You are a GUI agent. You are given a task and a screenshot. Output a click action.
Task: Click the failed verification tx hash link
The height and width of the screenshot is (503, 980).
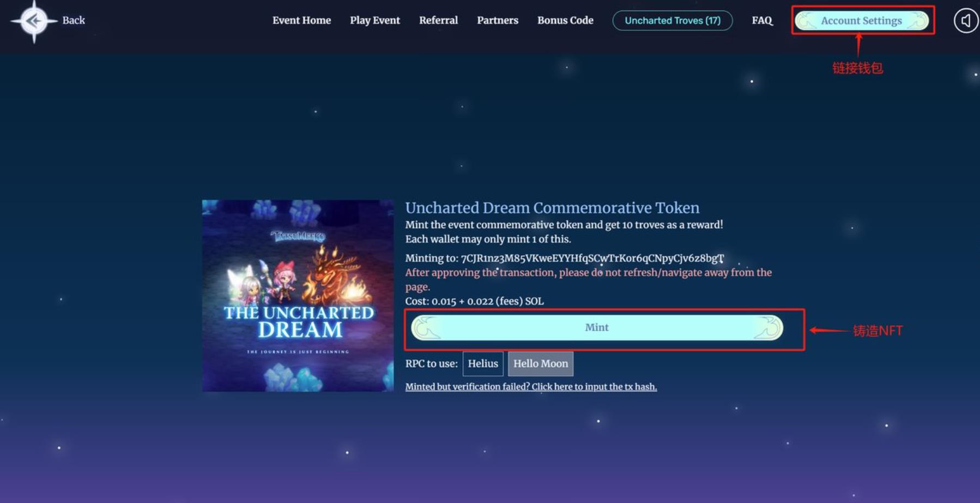point(531,387)
